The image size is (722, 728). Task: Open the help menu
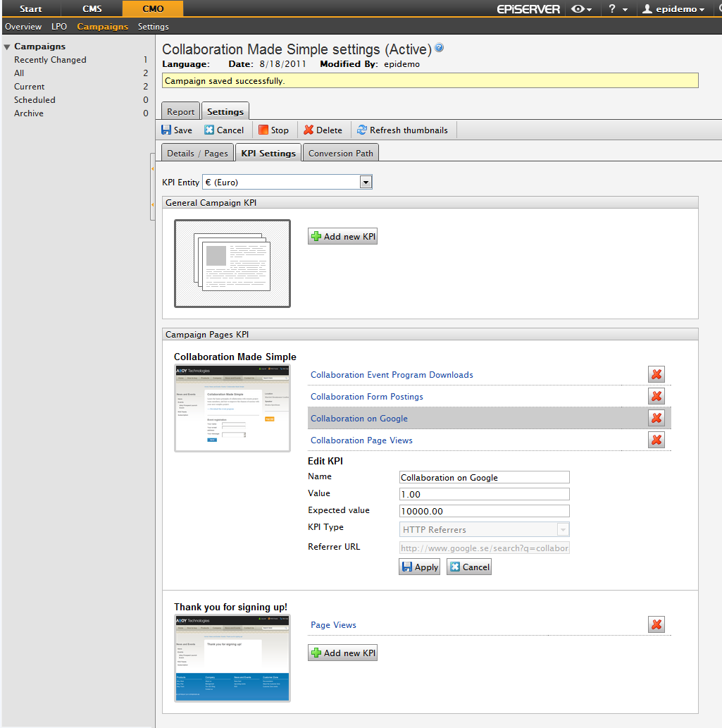click(616, 9)
